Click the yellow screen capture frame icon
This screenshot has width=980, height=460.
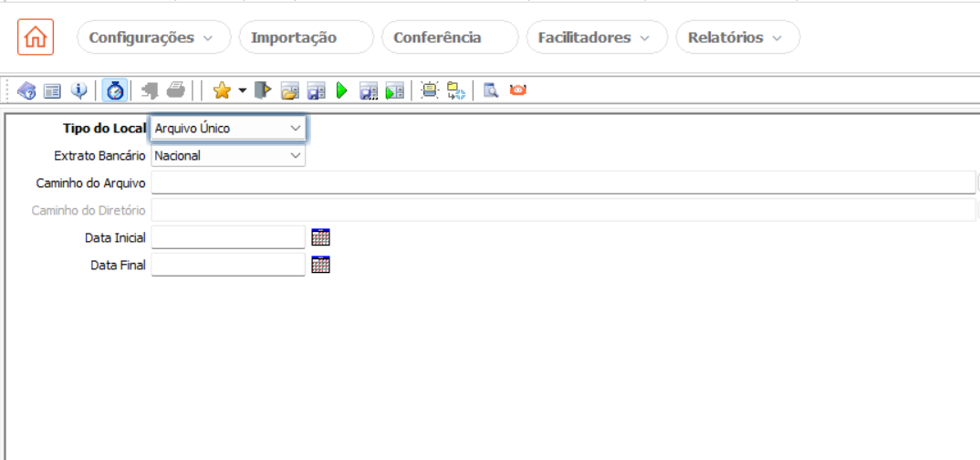click(x=430, y=91)
